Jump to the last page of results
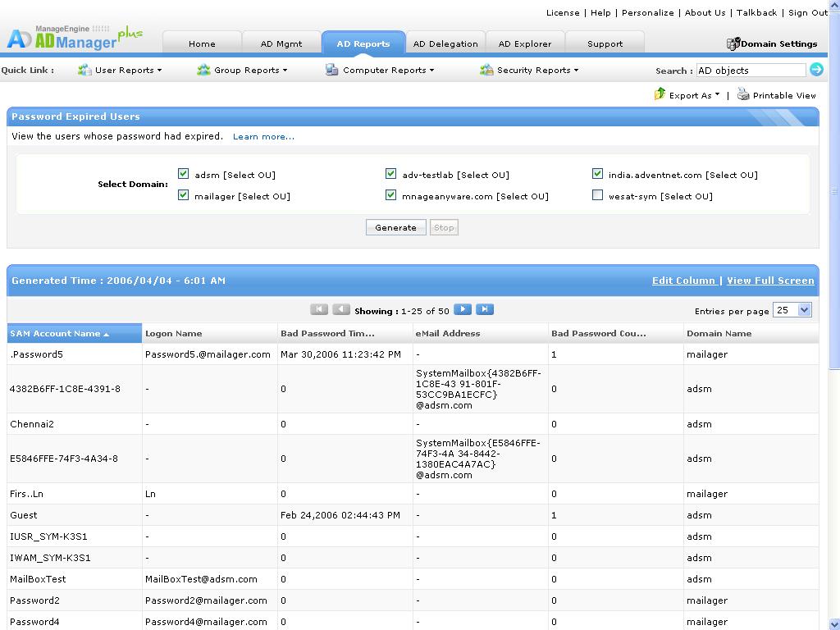Image resolution: width=840 pixels, height=630 pixels. coord(485,309)
